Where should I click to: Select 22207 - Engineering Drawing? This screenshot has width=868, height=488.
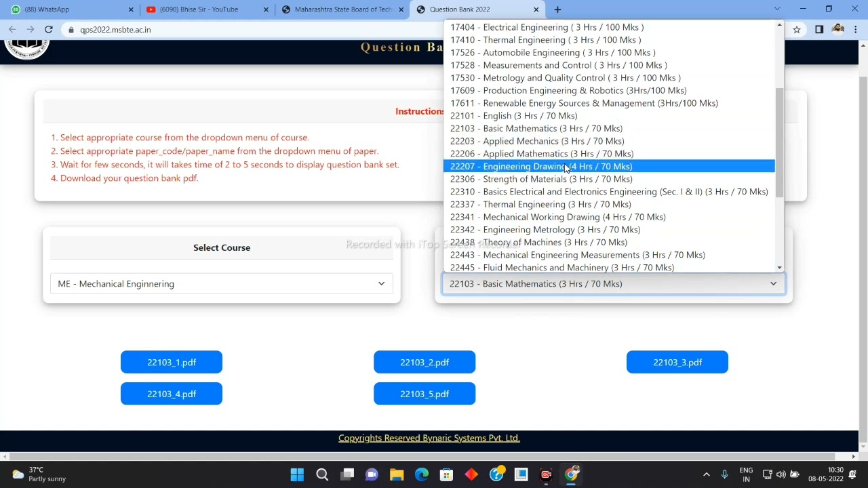click(609, 167)
